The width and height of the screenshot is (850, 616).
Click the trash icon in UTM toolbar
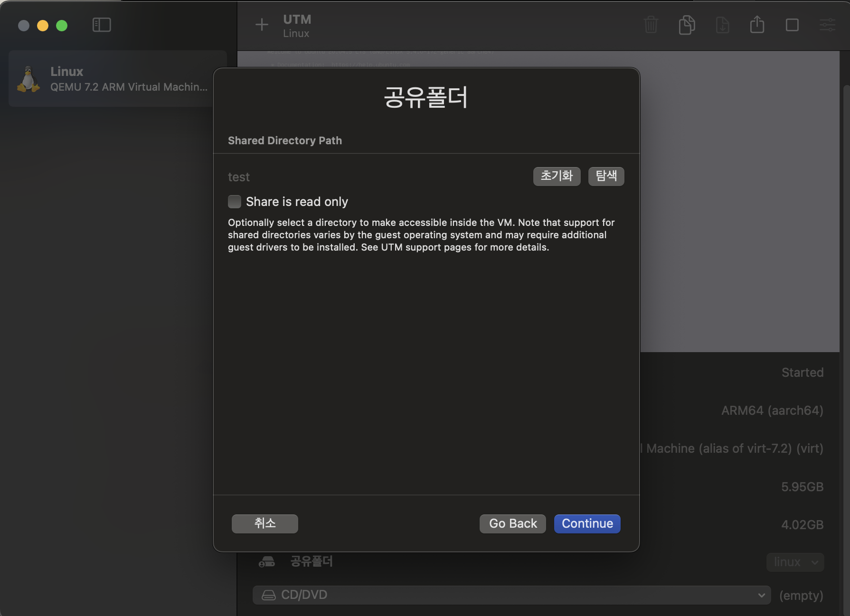pyautogui.click(x=651, y=25)
